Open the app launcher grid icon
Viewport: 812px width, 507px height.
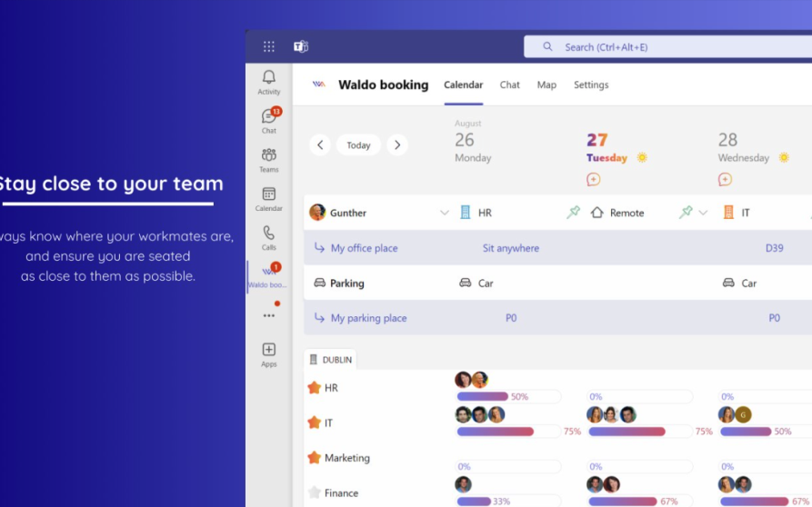[269, 46]
